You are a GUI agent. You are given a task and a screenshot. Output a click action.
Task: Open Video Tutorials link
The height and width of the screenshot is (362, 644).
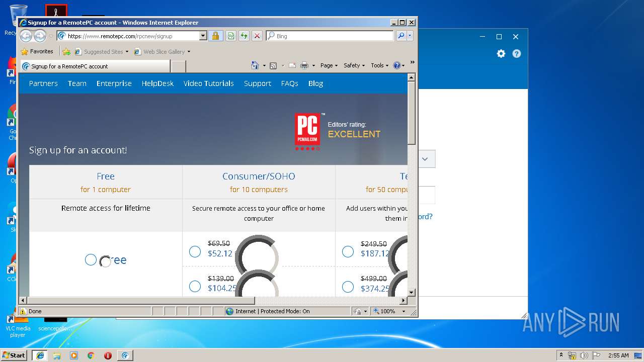[x=209, y=83]
